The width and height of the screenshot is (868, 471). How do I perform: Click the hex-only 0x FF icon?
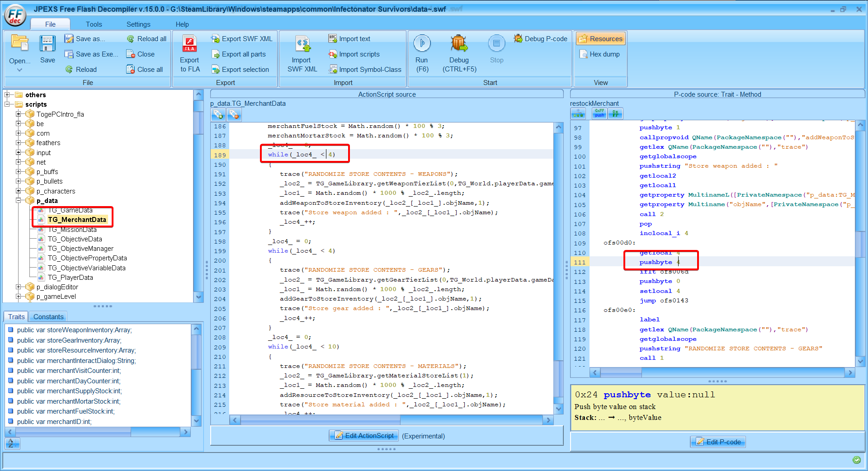click(615, 113)
